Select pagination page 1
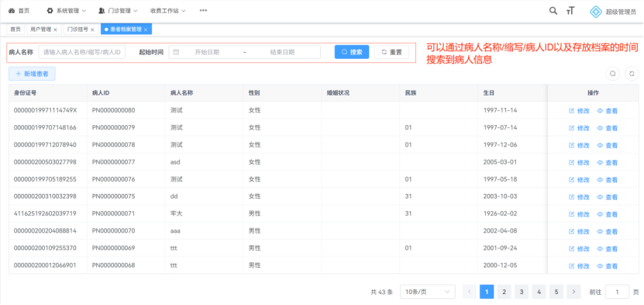This screenshot has height=305, width=644. point(487,292)
